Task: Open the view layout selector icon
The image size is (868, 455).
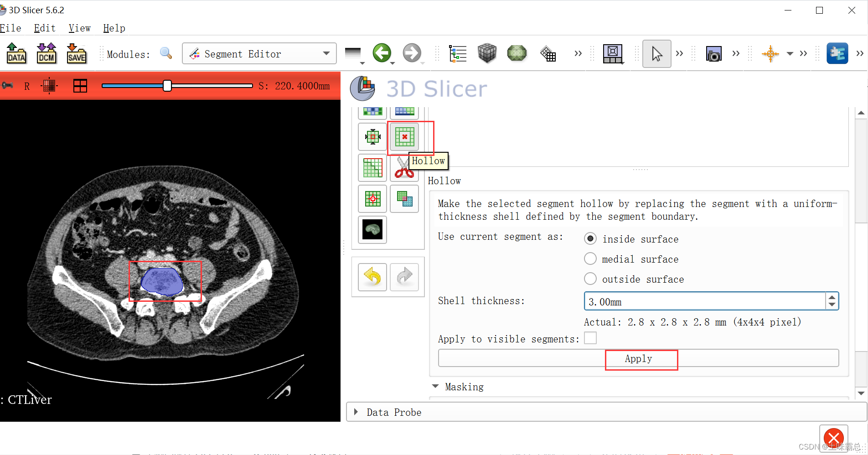Action: coord(613,54)
